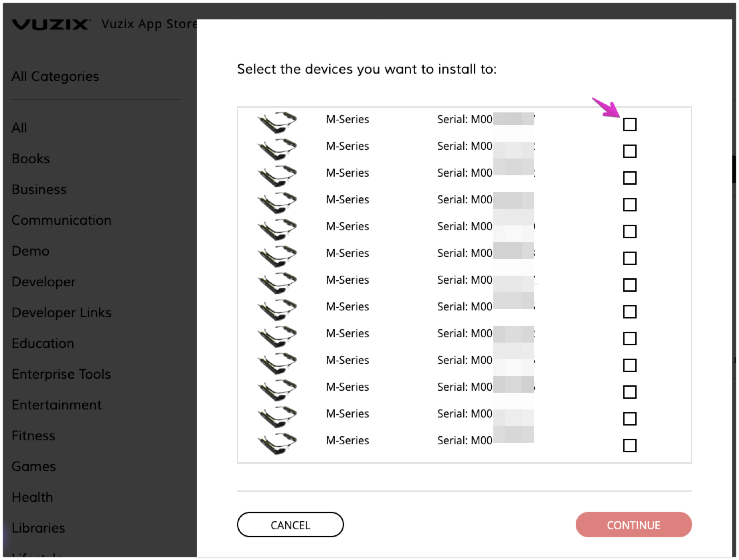
Task: Click the All Categories heading
Action: coord(55,76)
